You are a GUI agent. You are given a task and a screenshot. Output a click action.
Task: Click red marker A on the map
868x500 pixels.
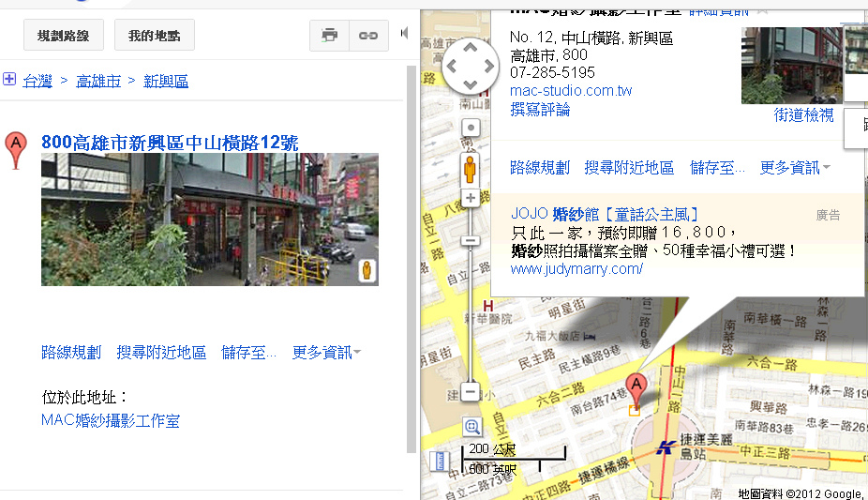(x=636, y=390)
